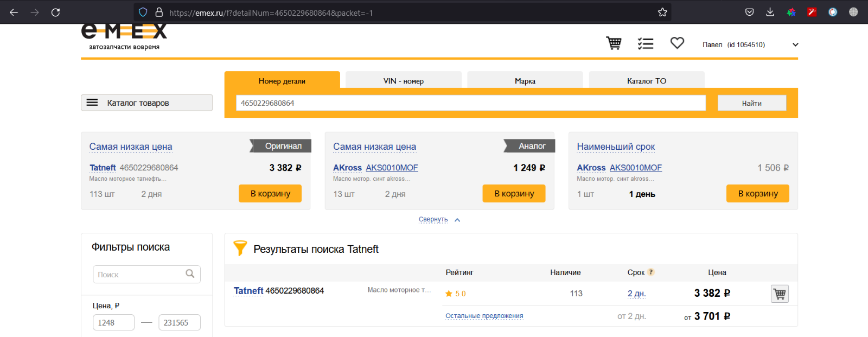Collapse offers with the Свернуть chevron
Image resolution: width=868 pixels, height=337 pixels.
[x=457, y=220]
